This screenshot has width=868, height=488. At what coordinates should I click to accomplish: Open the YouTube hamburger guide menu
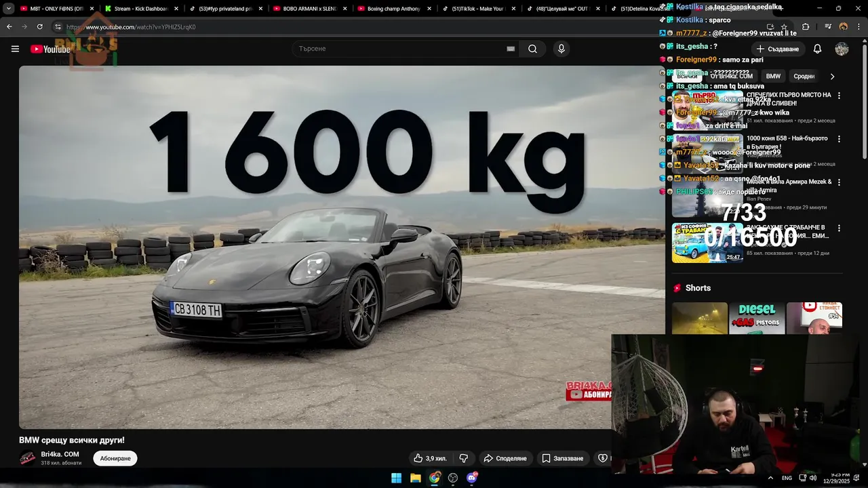point(15,49)
